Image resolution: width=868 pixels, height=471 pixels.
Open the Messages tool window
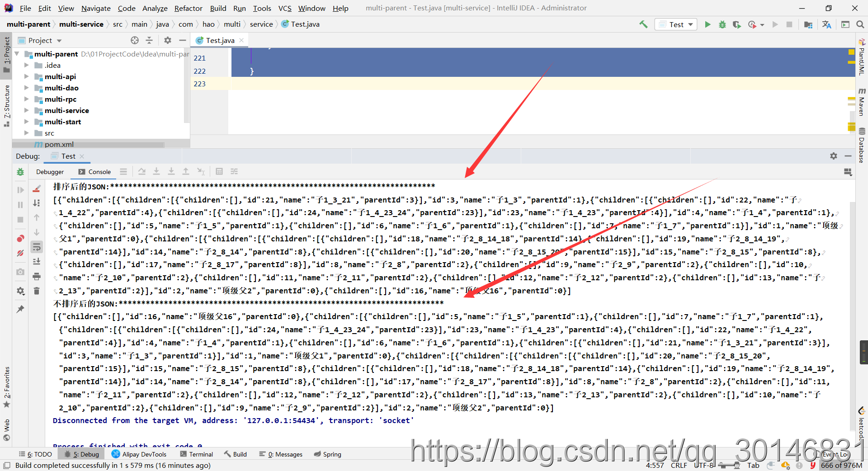click(281, 454)
